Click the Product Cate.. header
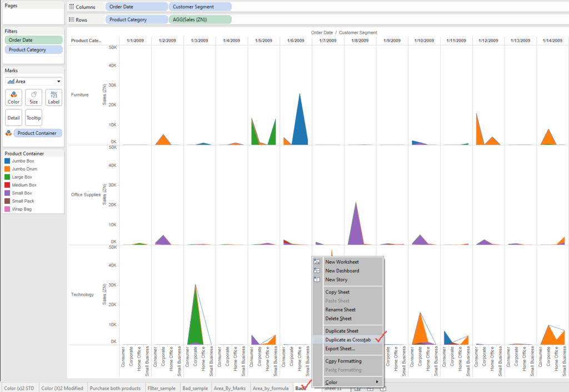569x392 pixels. pos(86,41)
